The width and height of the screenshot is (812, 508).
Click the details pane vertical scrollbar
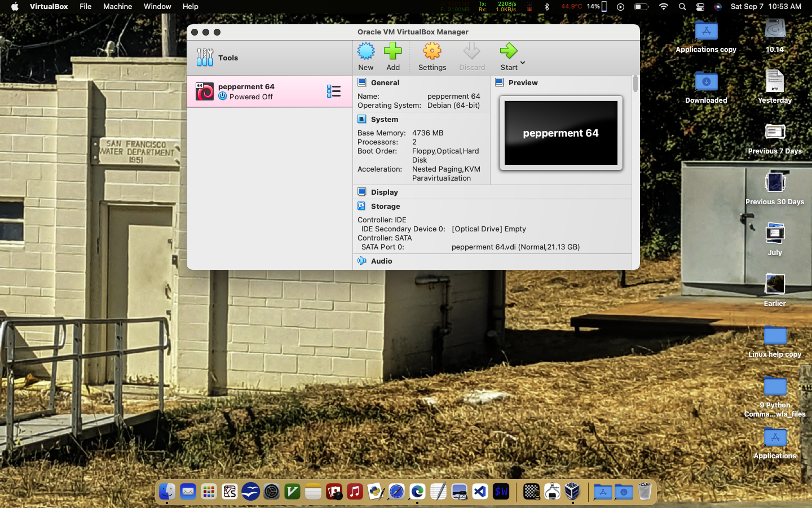coord(636,85)
